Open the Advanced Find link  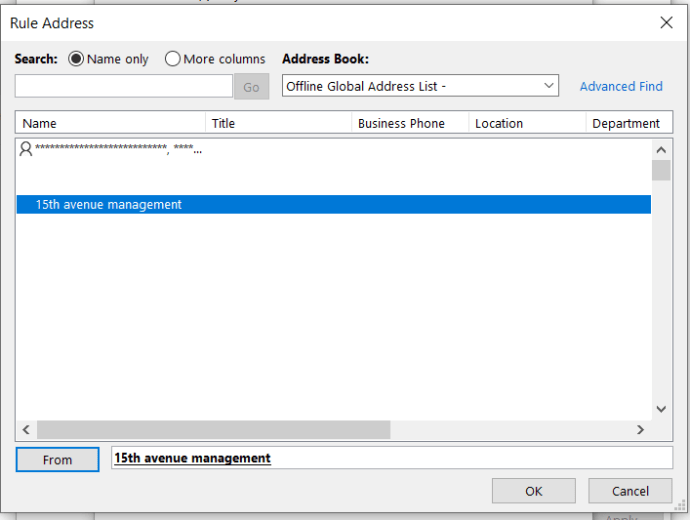pos(621,86)
